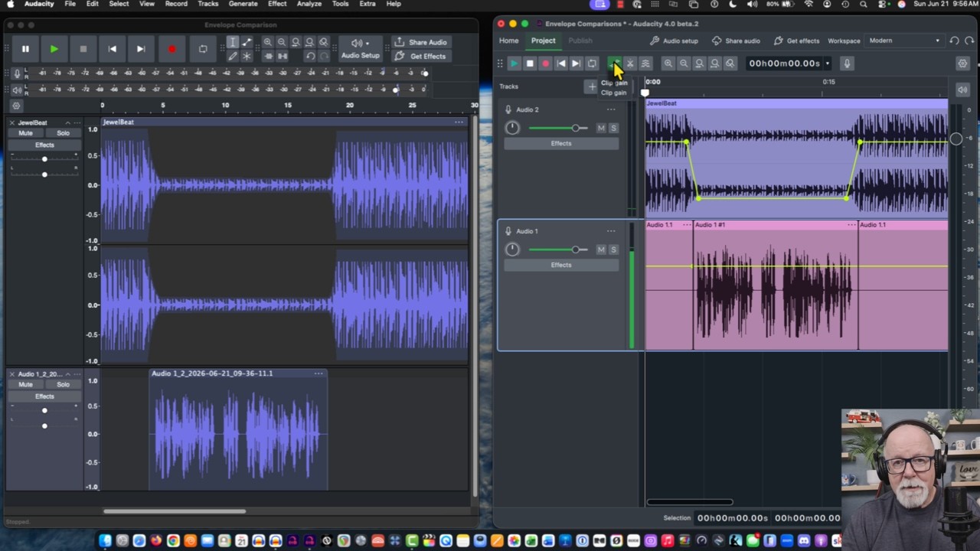The height and width of the screenshot is (551, 980).
Task: Toggle S solo on Audio 1 track
Action: [x=613, y=249]
